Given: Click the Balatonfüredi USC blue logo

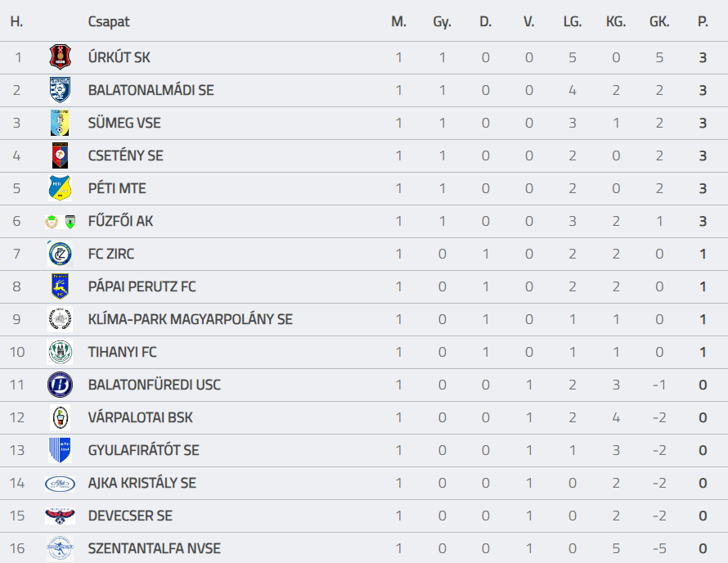Looking at the screenshot, I should click(x=60, y=385).
